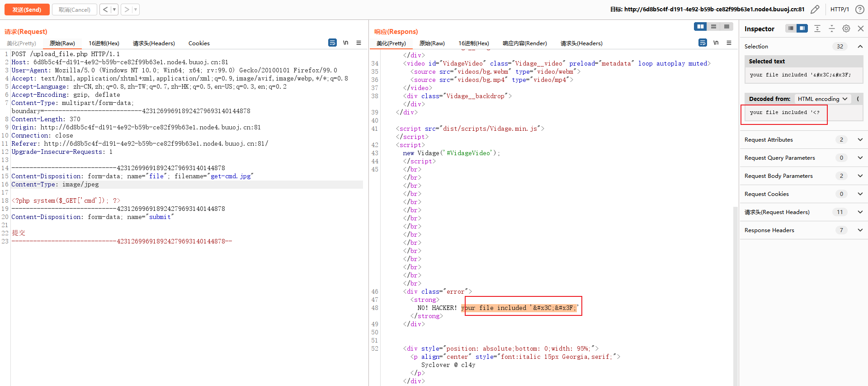Open request editor hamburger menu
The image size is (868, 386).
pos(359,43)
